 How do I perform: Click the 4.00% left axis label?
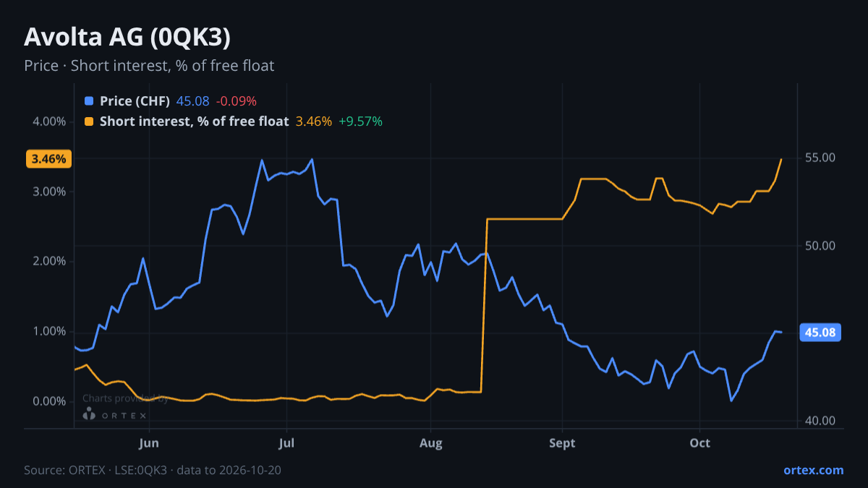coord(50,121)
